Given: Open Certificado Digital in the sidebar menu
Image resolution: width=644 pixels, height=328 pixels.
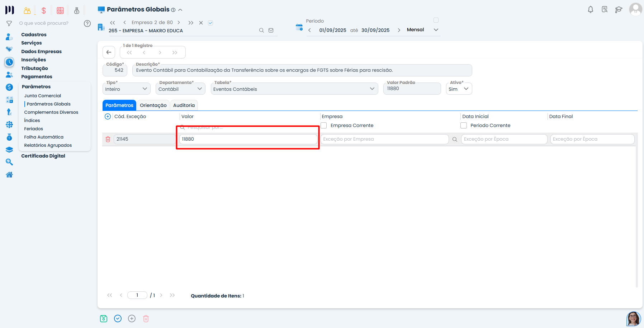Looking at the screenshot, I should pyautogui.click(x=43, y=156).
